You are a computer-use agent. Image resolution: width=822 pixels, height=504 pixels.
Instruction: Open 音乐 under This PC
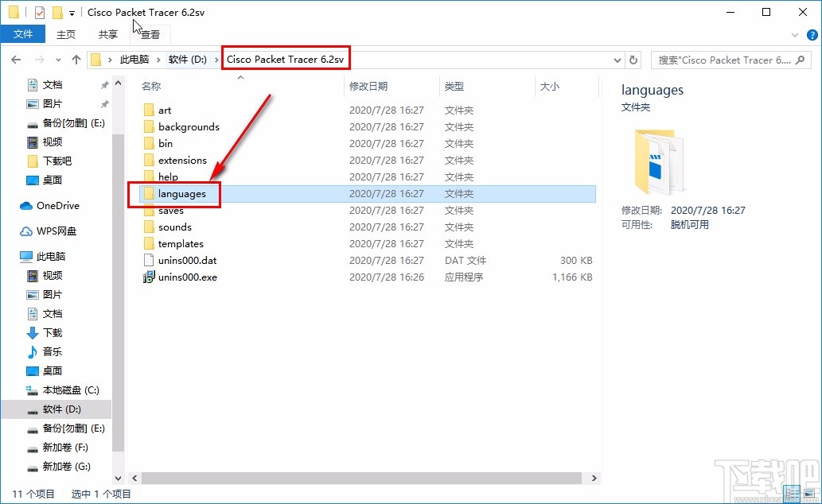pyautogui.click(x=44, y=351)
